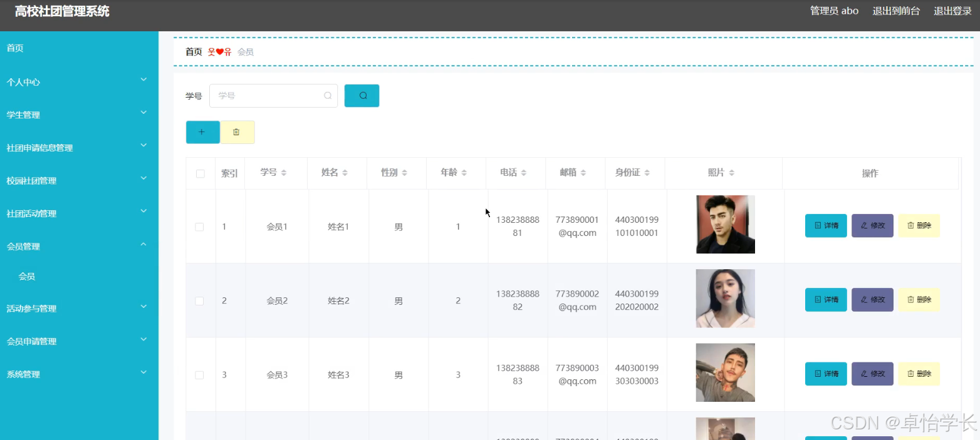
Task: Sort by 学号 column arrows
Action: [284, 173]
